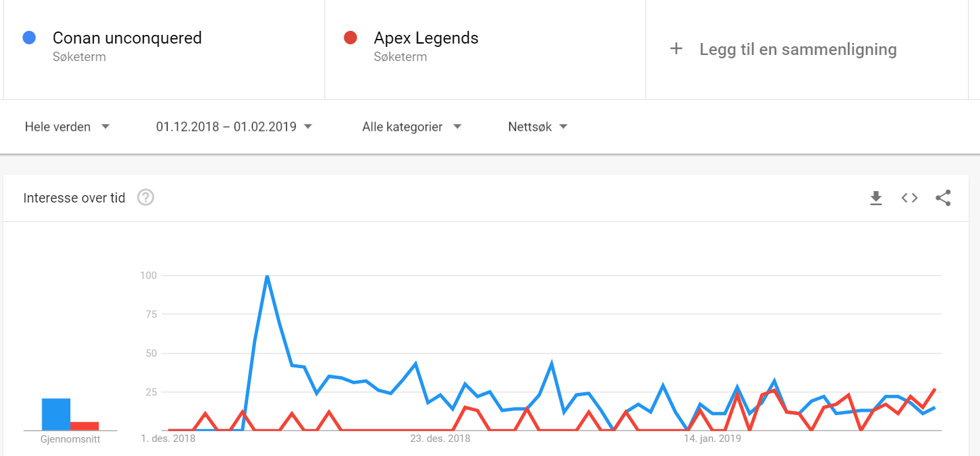Image resolution: width=980 pixels, height=456 pixels.
Task: Click the red dot beside Apex Legends
Action: click(x=350, y=38)
